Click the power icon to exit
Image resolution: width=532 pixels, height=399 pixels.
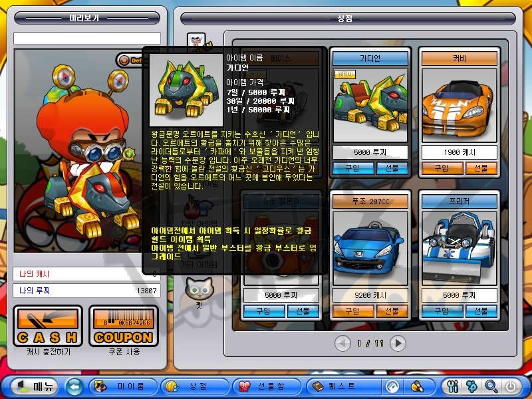click(511, 386)
